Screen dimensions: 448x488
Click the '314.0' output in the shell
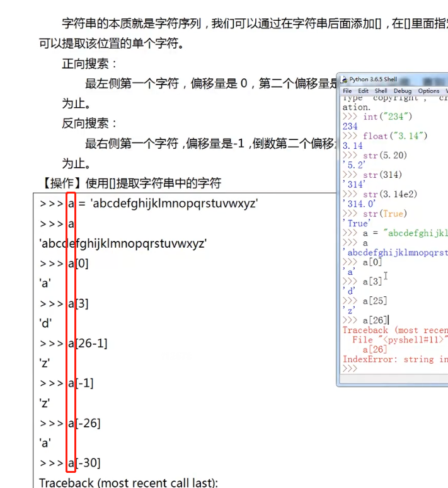point(359,204)
